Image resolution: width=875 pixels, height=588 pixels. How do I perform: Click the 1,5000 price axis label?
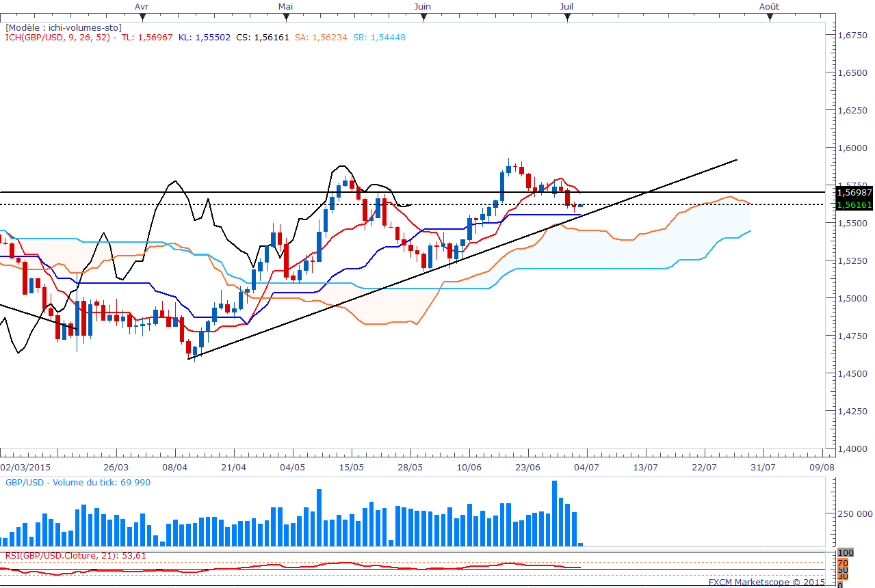point(854,298)
